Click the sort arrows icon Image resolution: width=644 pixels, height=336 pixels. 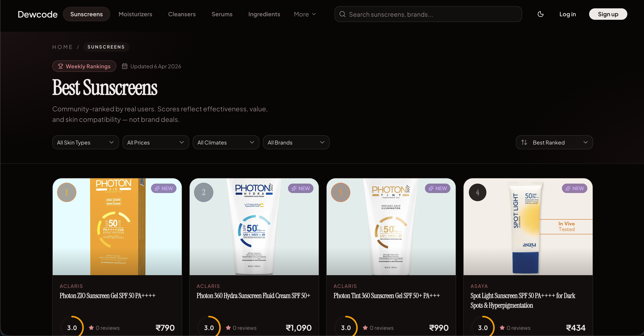524,142
